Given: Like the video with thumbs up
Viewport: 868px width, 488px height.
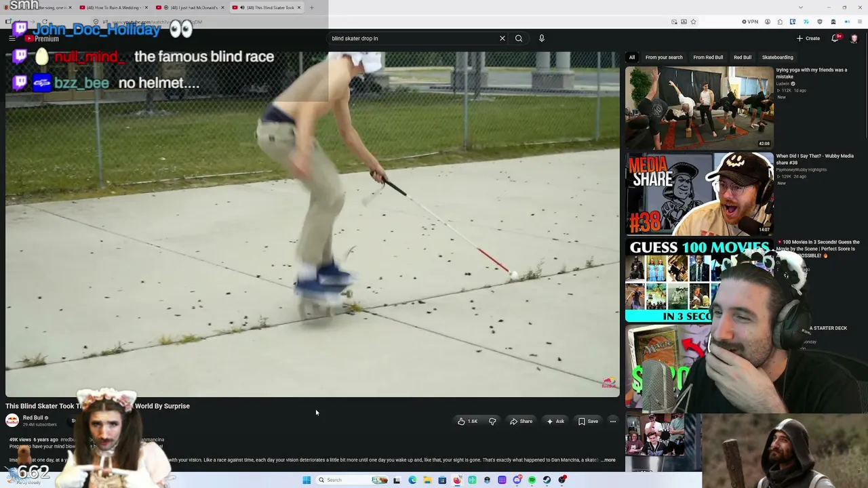Looking at the screenshot, I should point(467,422).
